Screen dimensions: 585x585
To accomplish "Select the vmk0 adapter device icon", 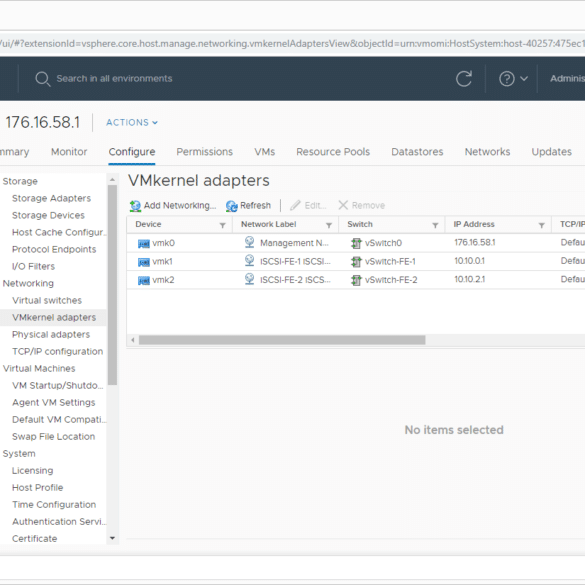I will [x=144, y=244].
